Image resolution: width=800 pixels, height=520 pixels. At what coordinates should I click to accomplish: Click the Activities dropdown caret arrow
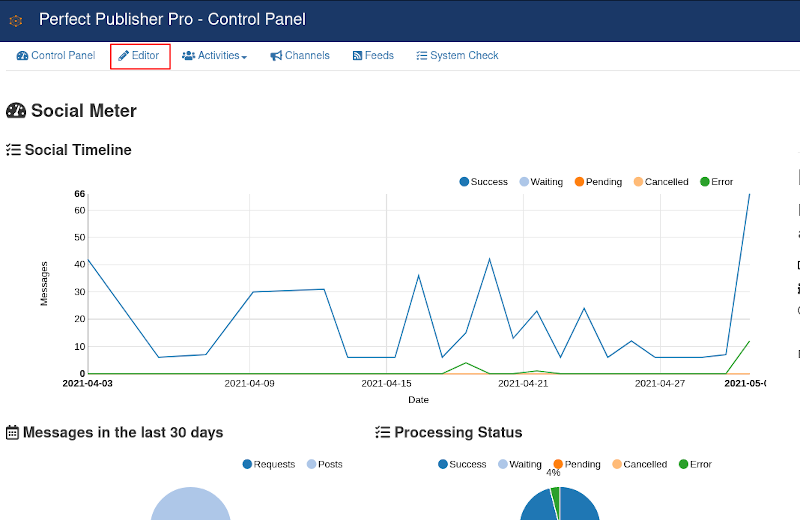coord(244,57)
